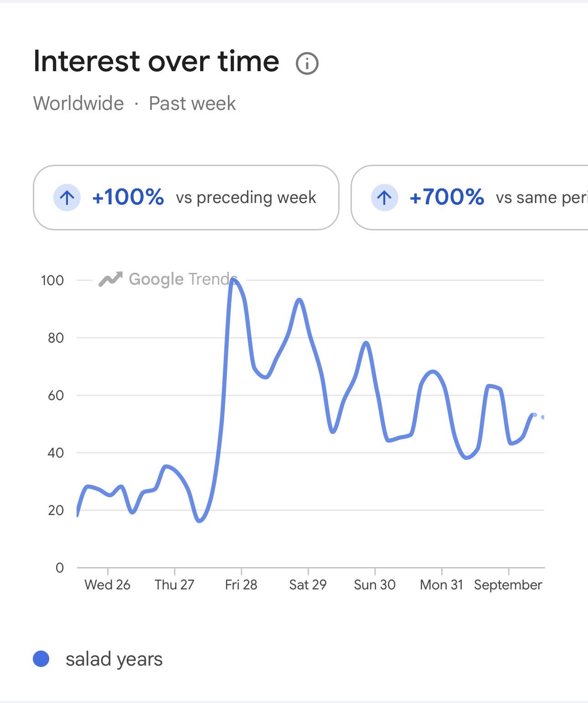Select the Sat 29 axis label
This screenshot has height=703, width=588.
tap(308, 585)
